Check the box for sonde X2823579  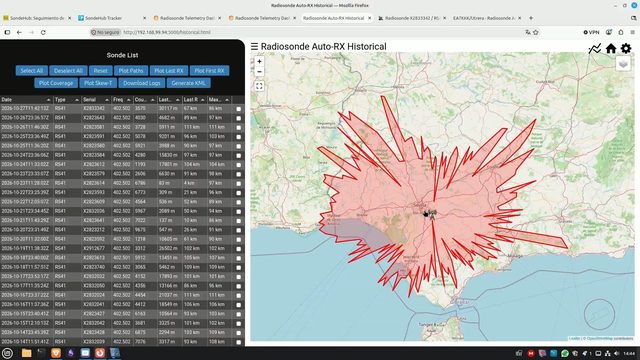click(x=239, y=174)
